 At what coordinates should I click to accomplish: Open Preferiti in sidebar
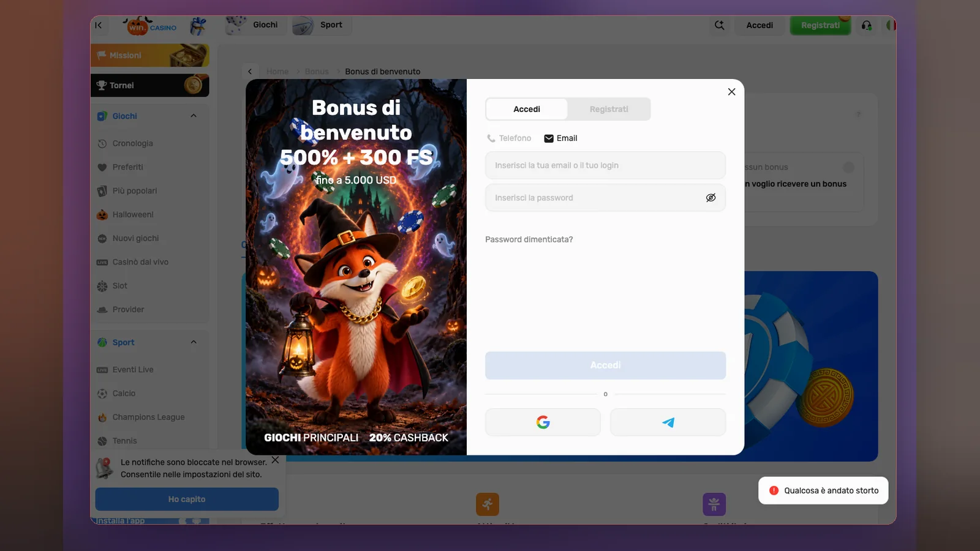click(128, 167)
